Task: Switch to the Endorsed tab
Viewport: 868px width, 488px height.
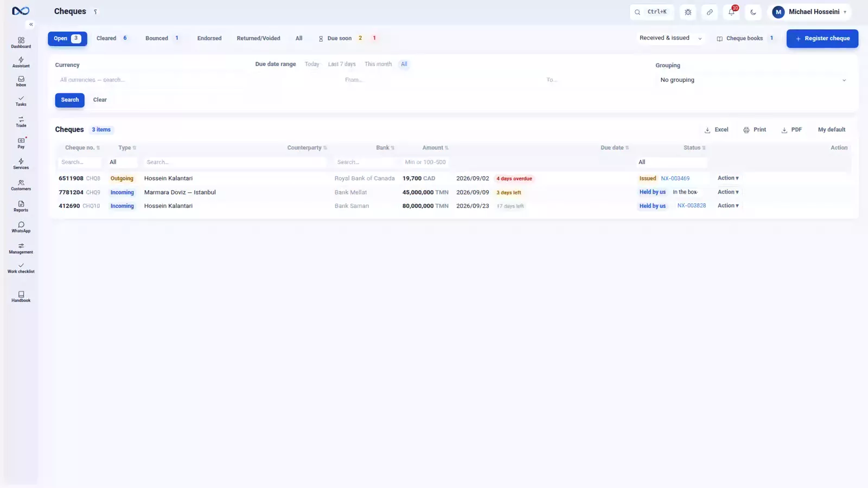Action: (209, 38)
